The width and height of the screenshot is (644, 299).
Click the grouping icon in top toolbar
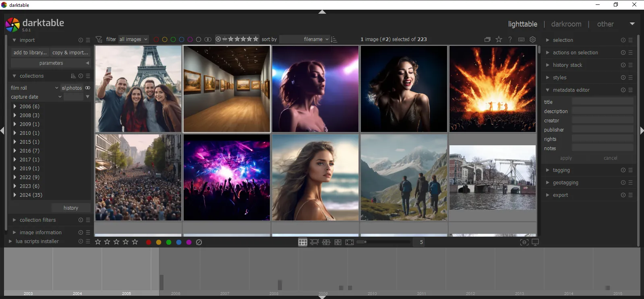pyautogui.click(x=487, y=39)
